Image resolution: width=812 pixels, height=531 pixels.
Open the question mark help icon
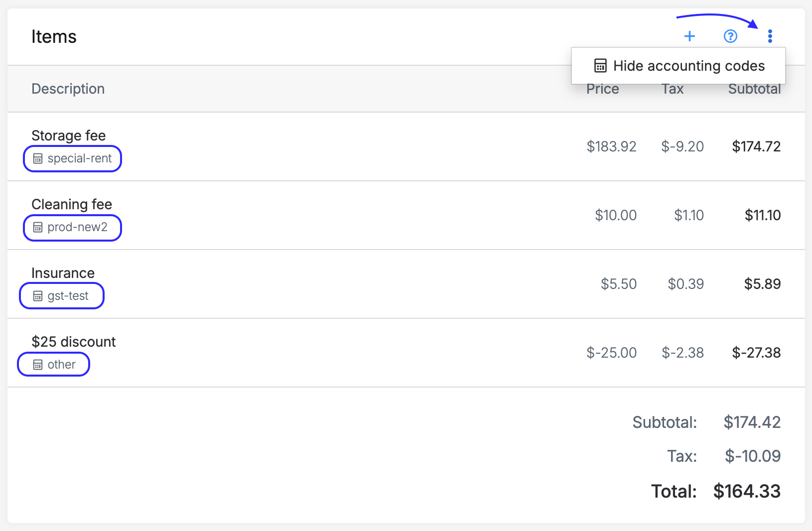pos(730,36)
